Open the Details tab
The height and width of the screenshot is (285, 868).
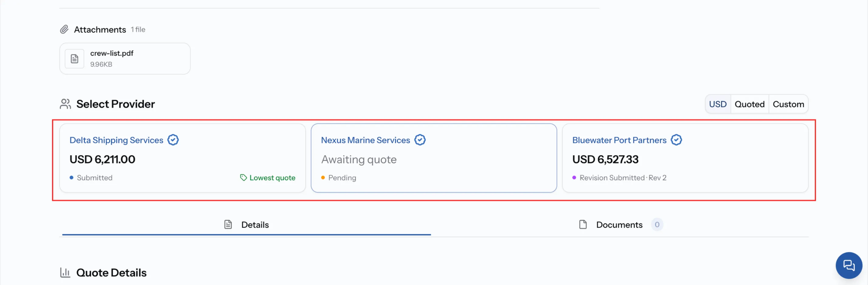[x=247, y=225]
